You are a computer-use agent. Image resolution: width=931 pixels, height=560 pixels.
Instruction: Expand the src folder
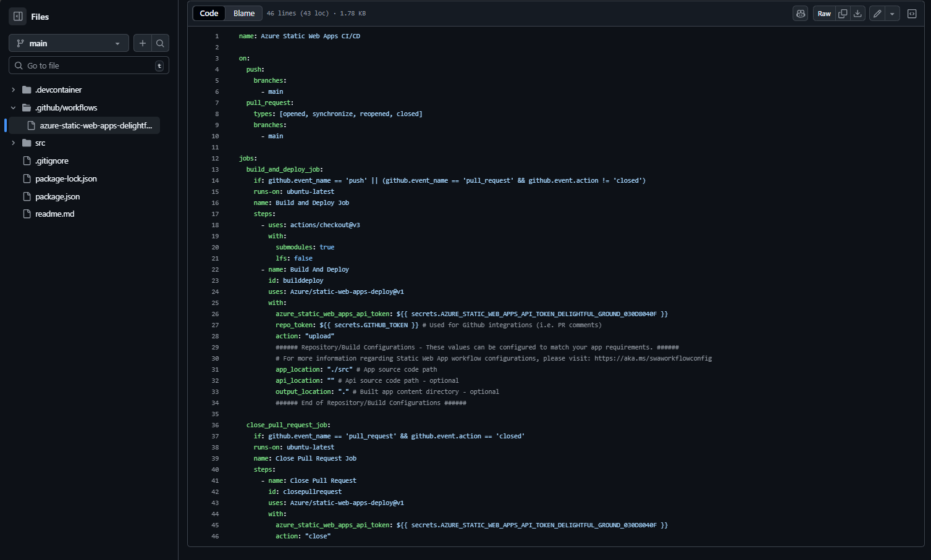(14, 143)
